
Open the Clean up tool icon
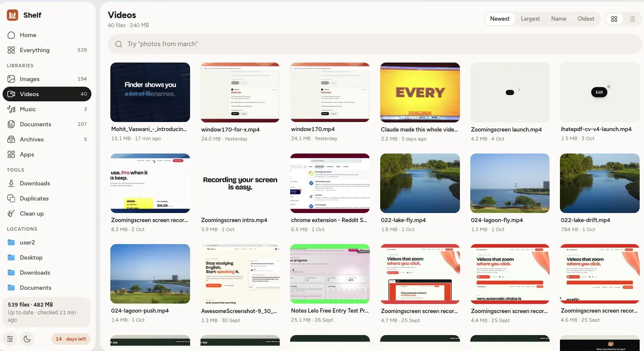pos(11,213)
